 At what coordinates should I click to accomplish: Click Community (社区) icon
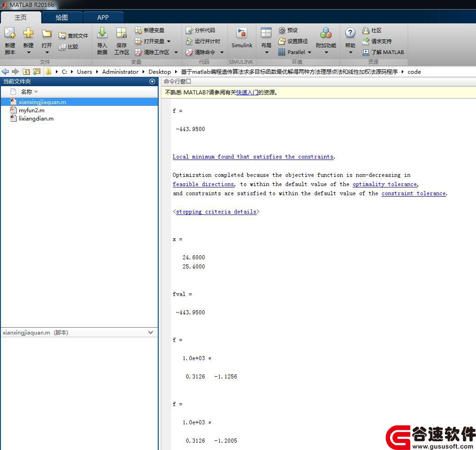[x=366, y=30]
